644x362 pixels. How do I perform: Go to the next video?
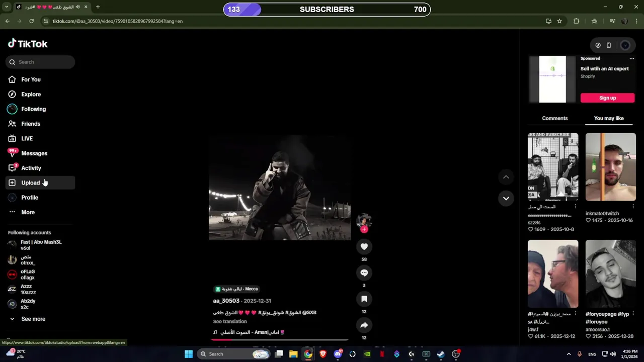tap(506, 198)
